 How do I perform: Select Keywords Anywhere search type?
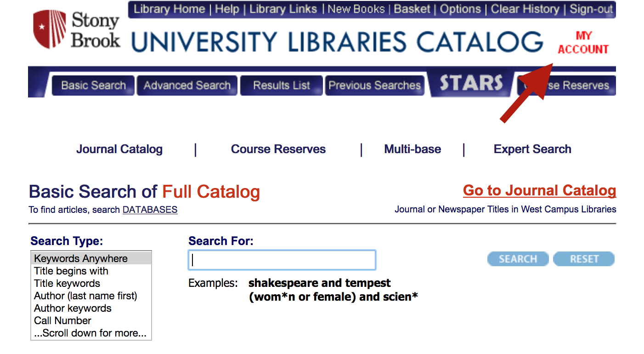[x=91, y=258]
